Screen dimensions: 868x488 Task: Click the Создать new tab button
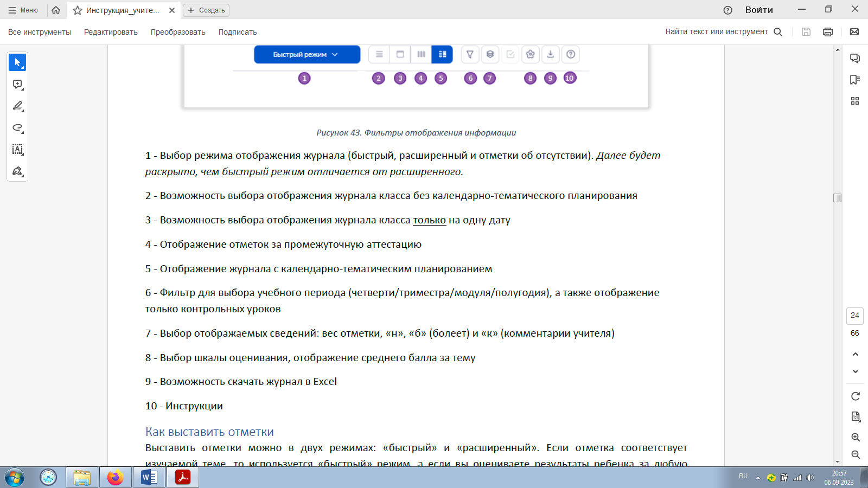click(x=206, y=10)
